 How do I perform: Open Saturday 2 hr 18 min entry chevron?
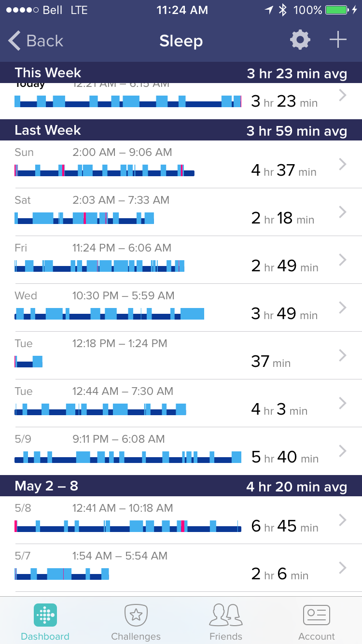pos(343,212)
